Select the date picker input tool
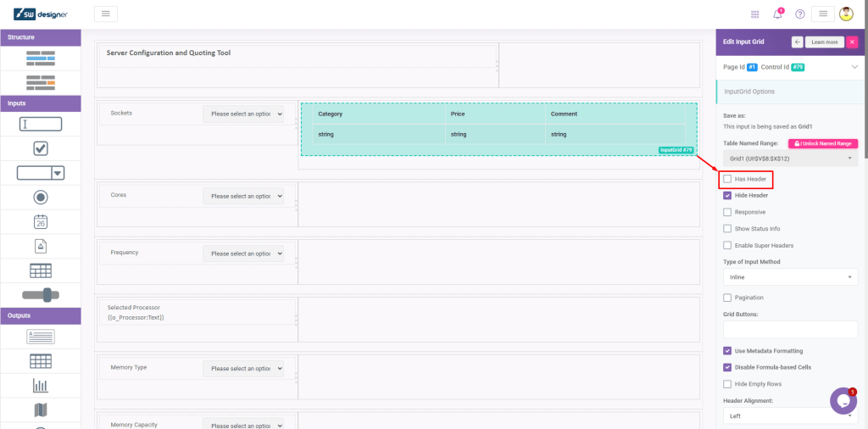Image resolution: width=868 pixels, height=429 pixels. [40, 221]
